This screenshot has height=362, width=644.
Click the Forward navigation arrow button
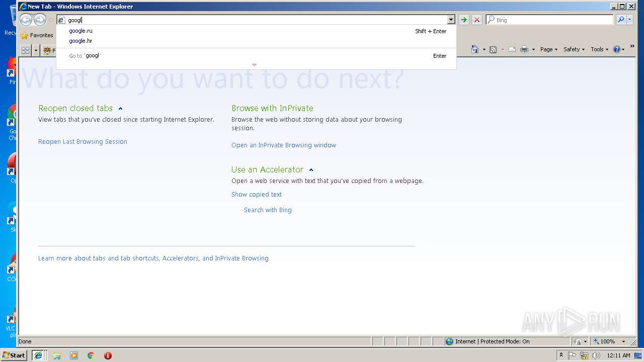pos(40,20)
